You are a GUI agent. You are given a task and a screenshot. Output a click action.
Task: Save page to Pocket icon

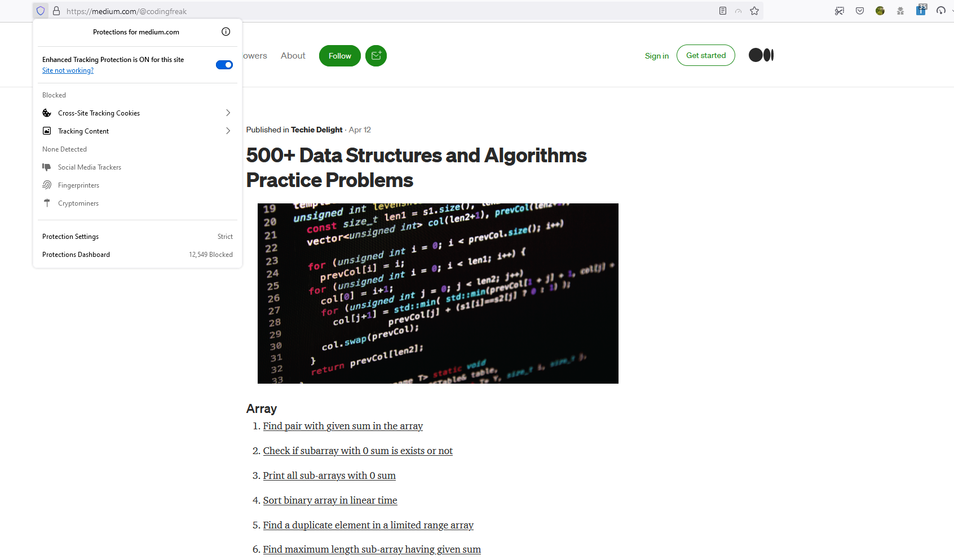tap(860, 11)
